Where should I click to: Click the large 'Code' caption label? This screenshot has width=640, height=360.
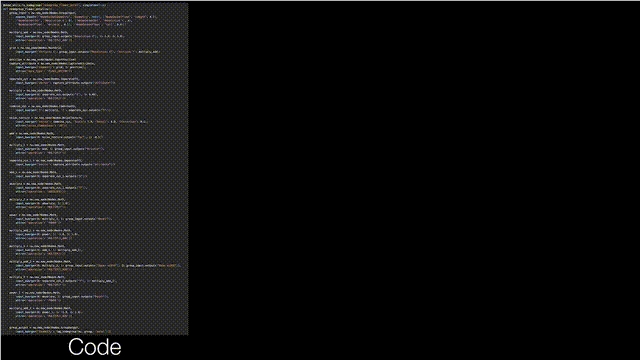(95, 347)
